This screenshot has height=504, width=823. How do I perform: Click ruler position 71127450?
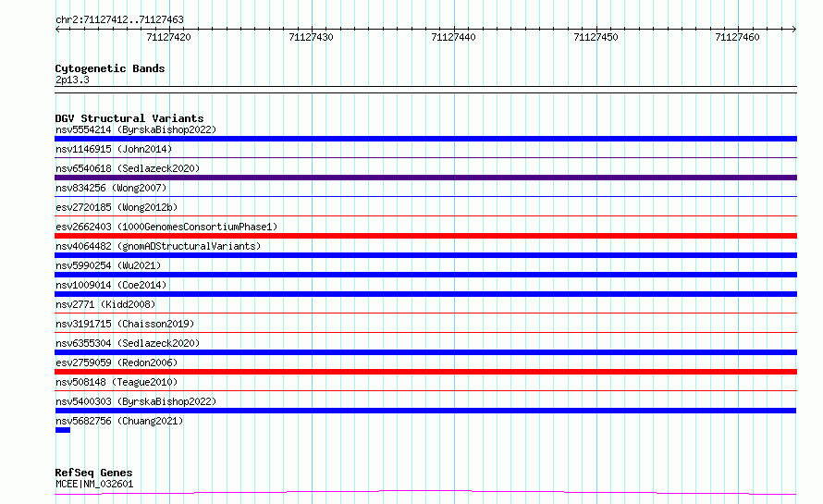pyautogui.click(x=596, y=37)
